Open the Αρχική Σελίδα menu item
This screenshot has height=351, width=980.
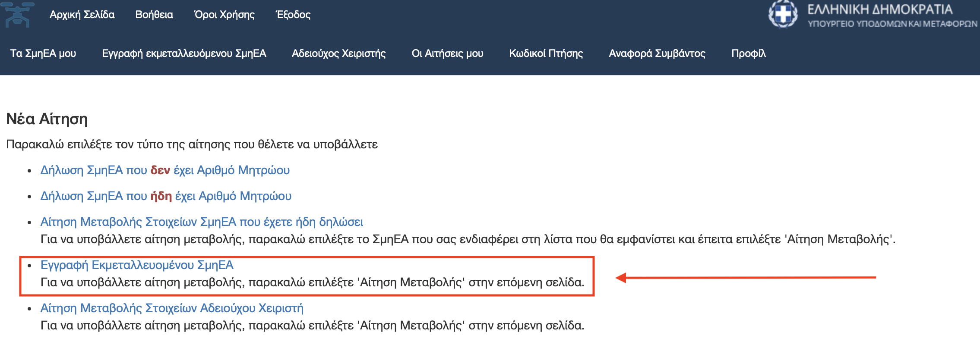(82, 15)
